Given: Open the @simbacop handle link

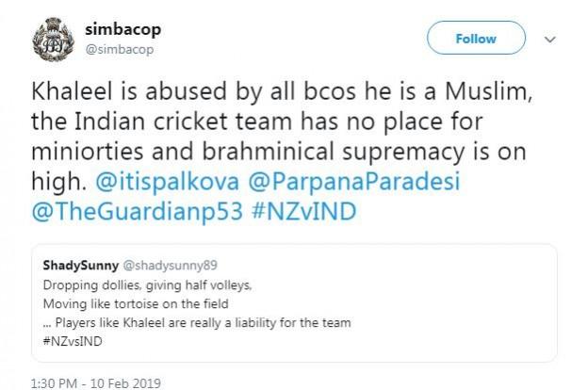Looking at the screenshot, I should click(120, 49).
